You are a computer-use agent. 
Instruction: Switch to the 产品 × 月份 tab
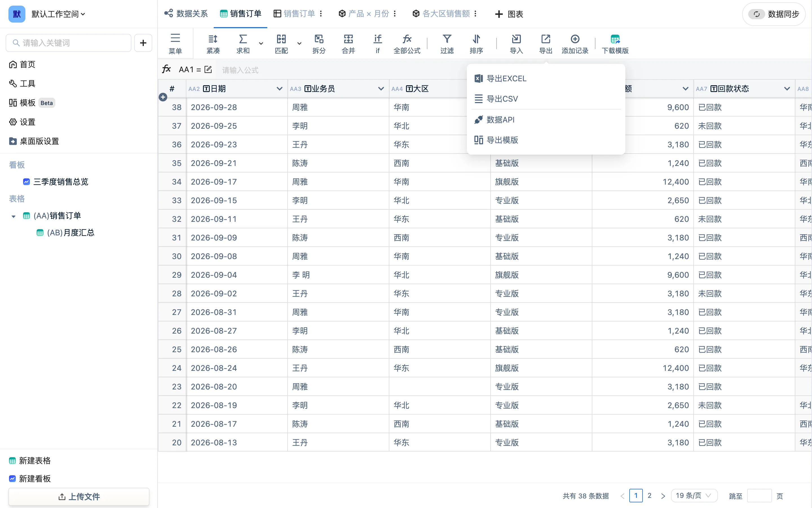364,14
